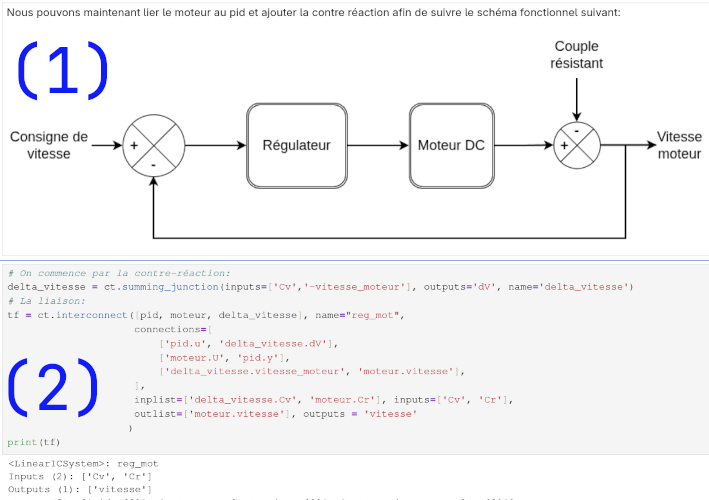Image resolution: width=709 pixels, height=500 pixels.
Task: Click the 'delta_vitesse.dV' string
Action: tap(273, 344)
